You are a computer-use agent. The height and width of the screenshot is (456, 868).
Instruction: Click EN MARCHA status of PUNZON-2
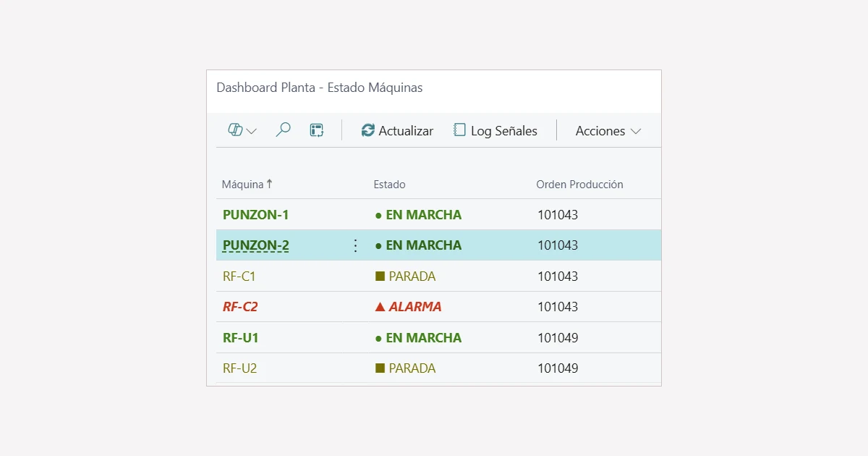pos(418,245)
